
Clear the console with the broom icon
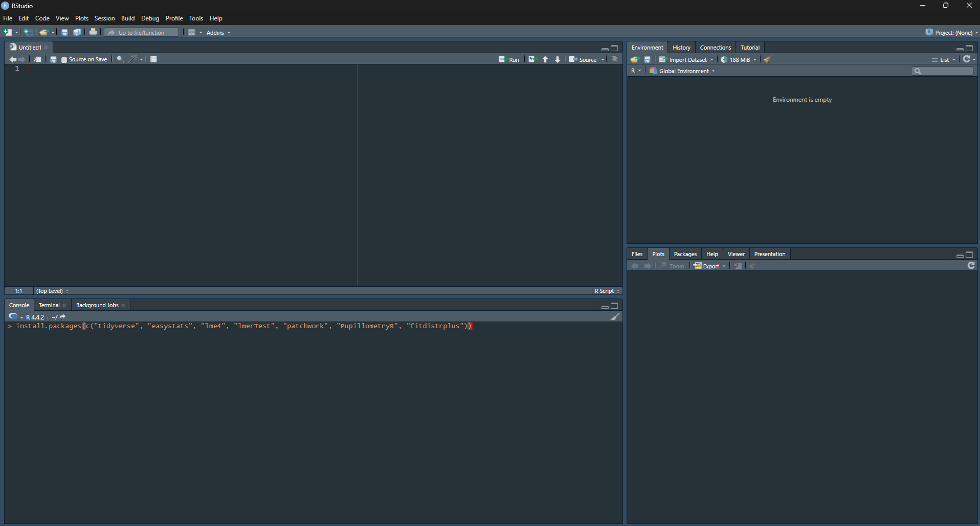tap(615, 316)
